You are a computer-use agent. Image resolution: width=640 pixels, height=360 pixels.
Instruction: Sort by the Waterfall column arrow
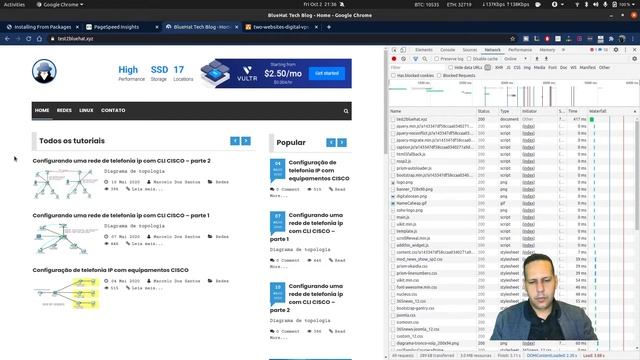point(635,111)
